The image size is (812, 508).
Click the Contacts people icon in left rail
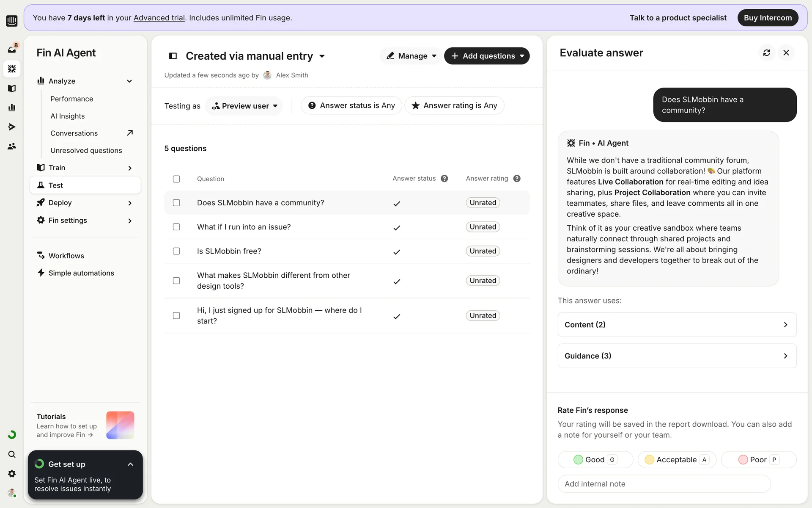[12, 146]
